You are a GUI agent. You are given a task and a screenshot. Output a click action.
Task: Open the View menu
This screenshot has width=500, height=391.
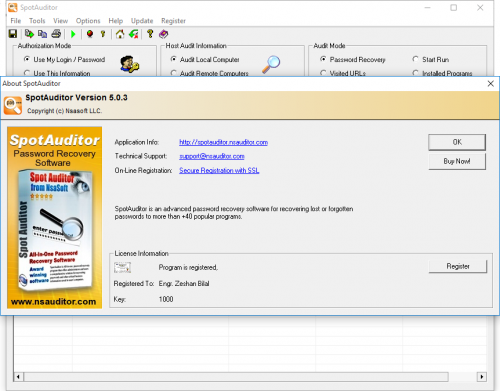tap(60, 21)
